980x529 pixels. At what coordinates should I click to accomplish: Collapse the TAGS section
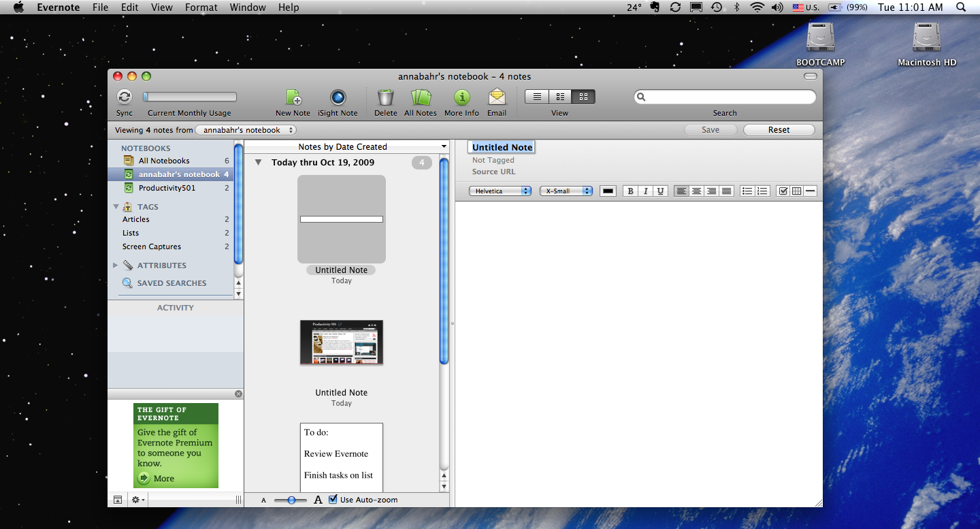(x=116, y=207)
